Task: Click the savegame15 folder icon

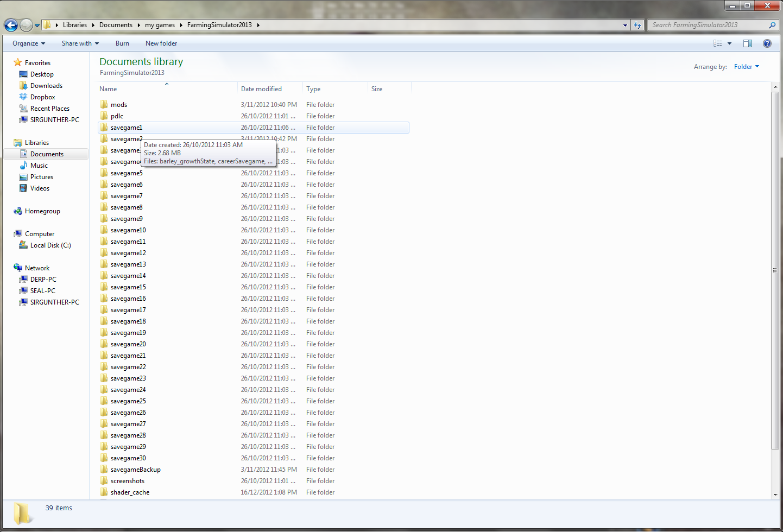Action: 104,287
